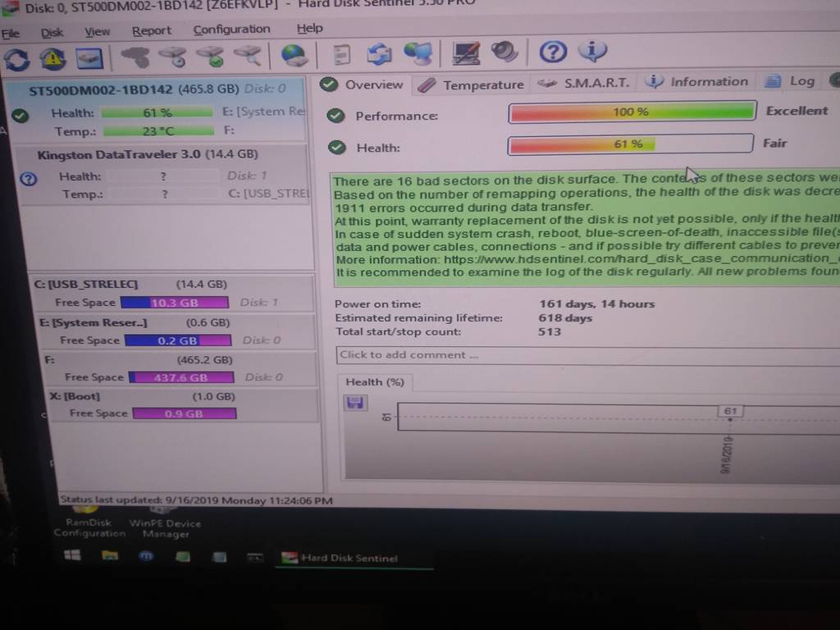Click the green check icon next to Performance
Image resolution: width=840 pixels, height=630 pixels.
pyautogui.click(x=336, y=115)
